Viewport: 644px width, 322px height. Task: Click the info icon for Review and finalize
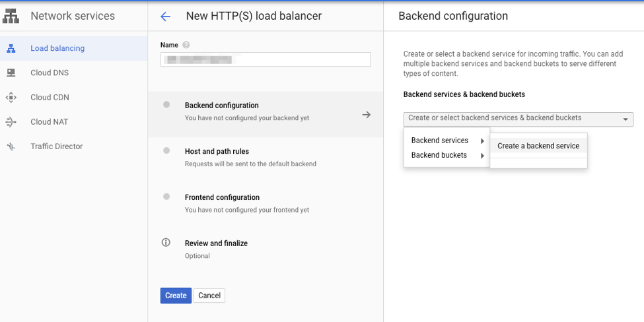[x=166, y=243]
